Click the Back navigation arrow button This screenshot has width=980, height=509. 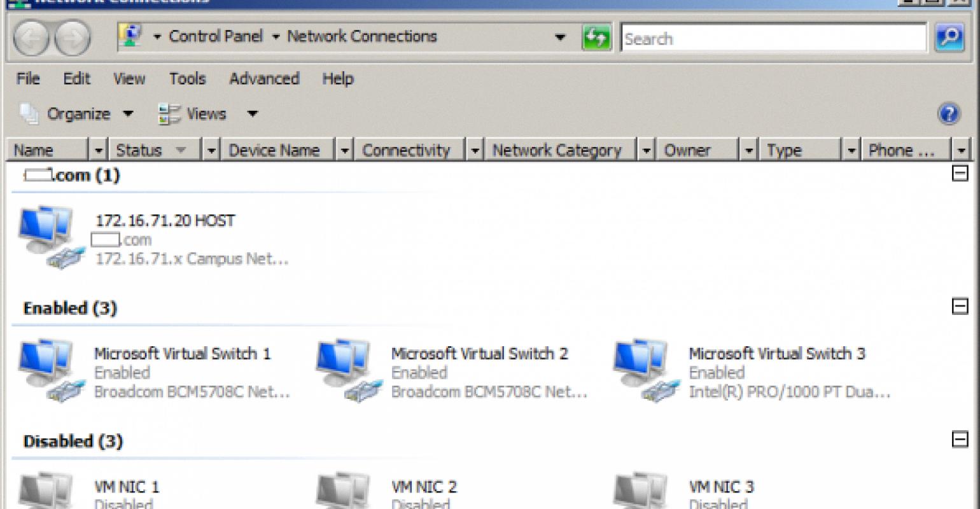coord(31,39)
